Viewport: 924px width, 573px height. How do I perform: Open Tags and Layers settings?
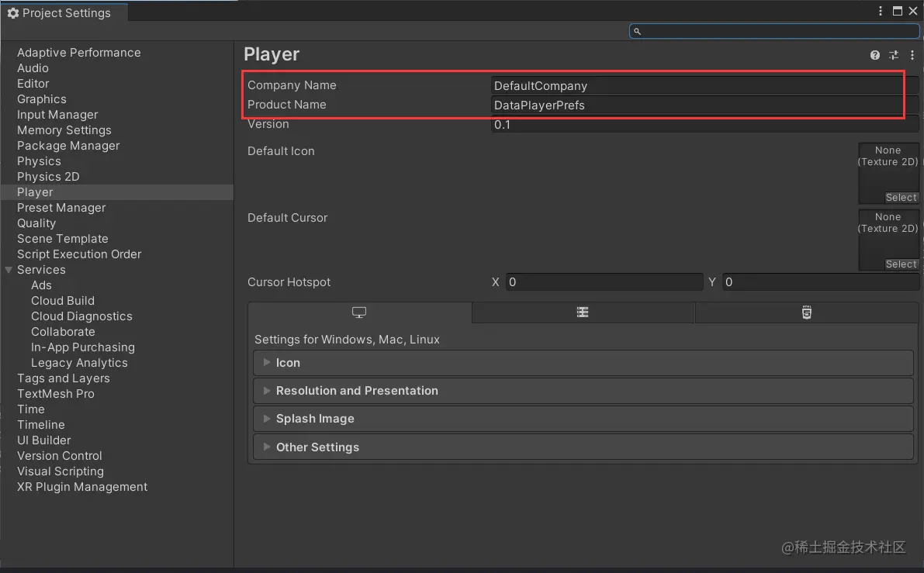point(64,378)
